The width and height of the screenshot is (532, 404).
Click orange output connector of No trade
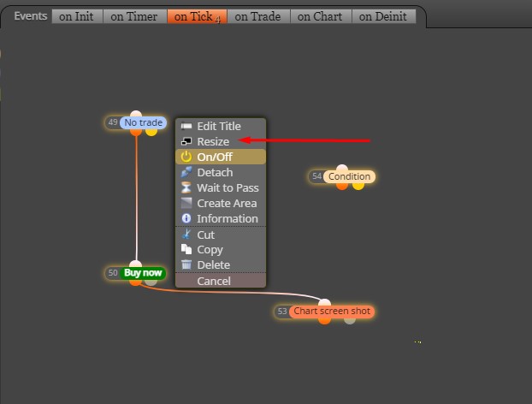[x=136, y=132]
